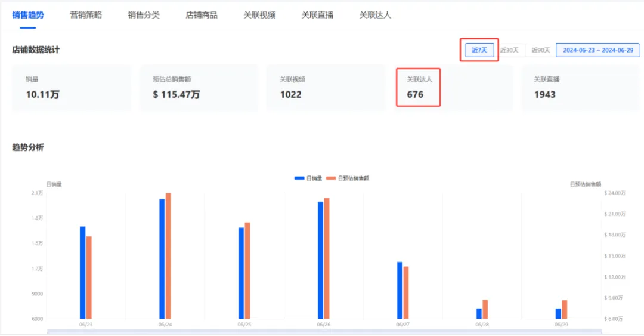Click the blue sales bar for 06/24
This screenshot has height=336, width=644.
pos(162,259)
